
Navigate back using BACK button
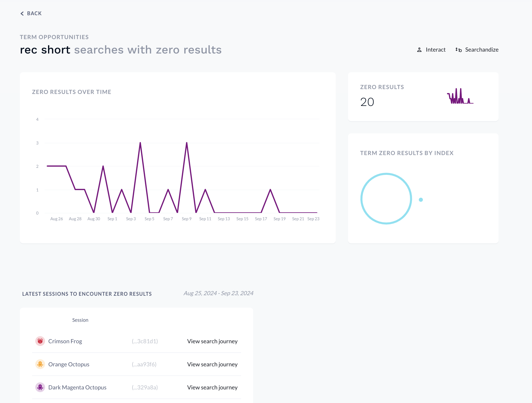pos(31,14)
